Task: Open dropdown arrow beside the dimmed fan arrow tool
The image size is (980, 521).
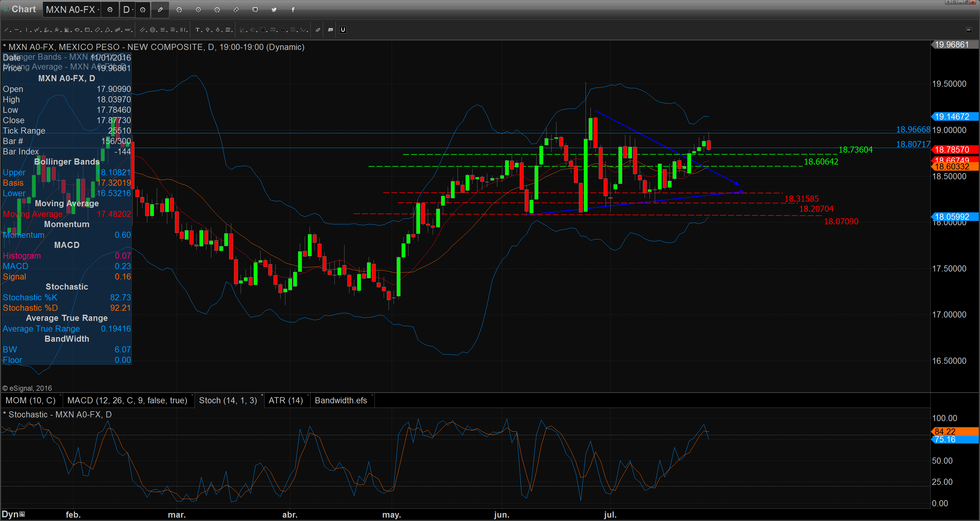Action: [257, 32]
